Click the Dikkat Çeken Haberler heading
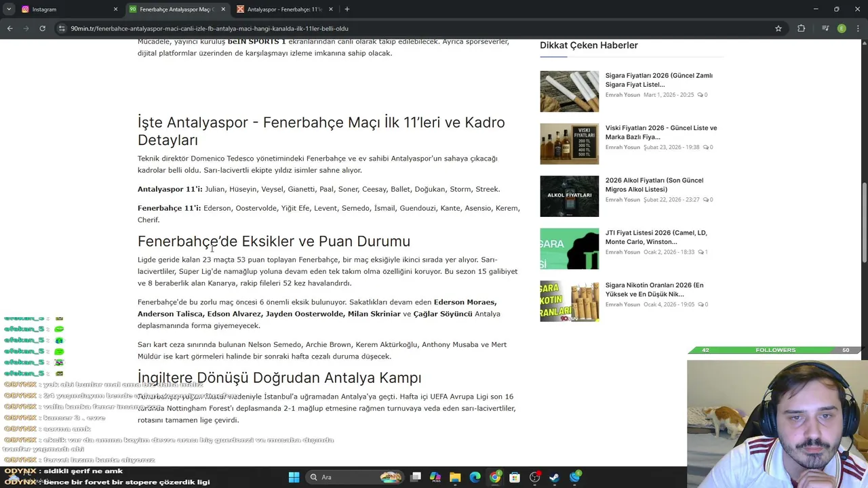Viewport: 868px width, 488px height. (x=589, y=45)
